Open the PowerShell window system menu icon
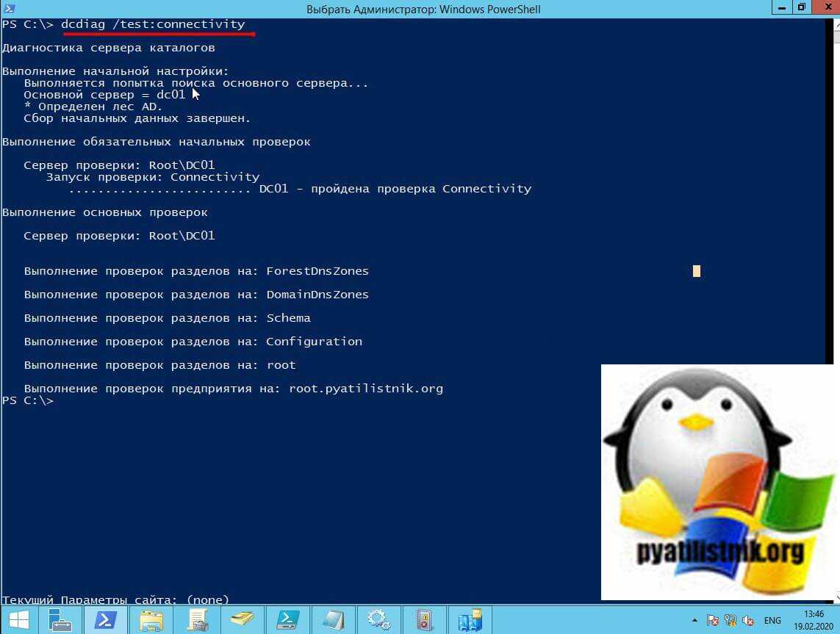 [7, 8]
